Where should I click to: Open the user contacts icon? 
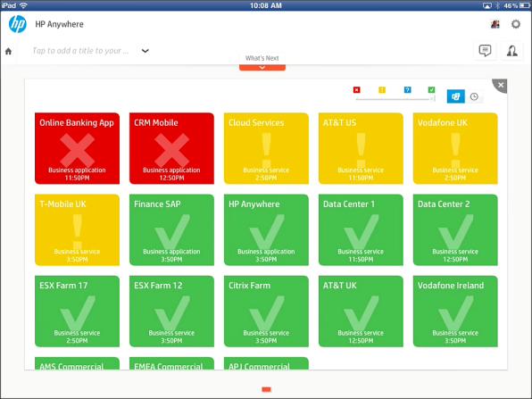click(512, 51)
